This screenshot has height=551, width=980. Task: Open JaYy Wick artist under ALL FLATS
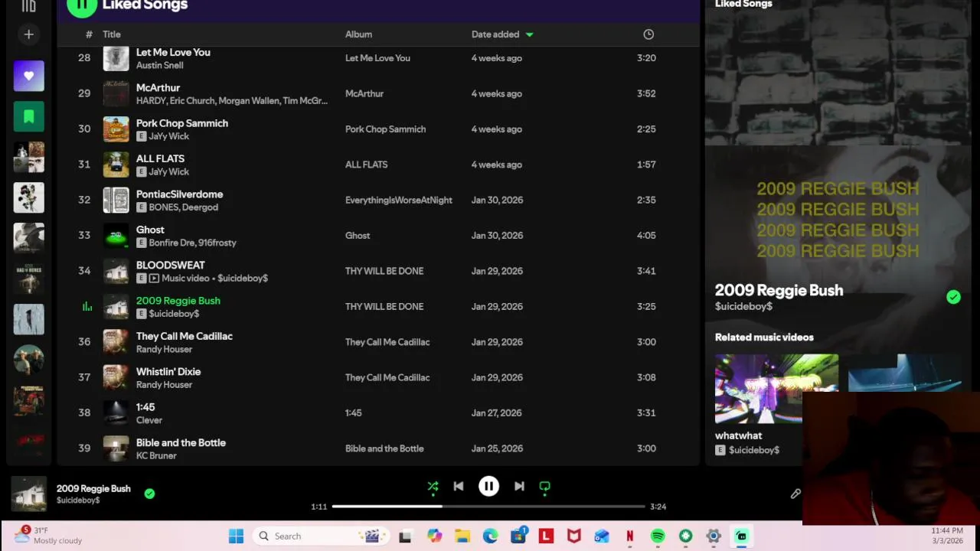click(169, 171)
